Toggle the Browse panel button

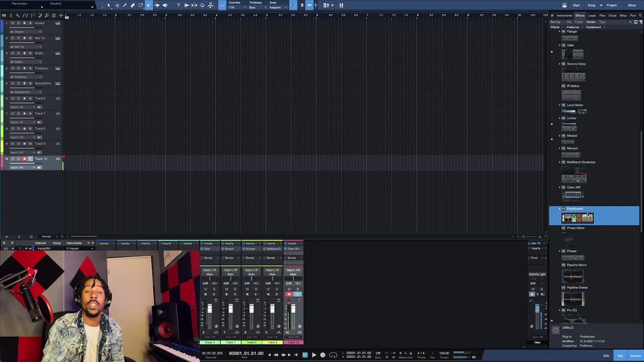click(x=635, y=356)
